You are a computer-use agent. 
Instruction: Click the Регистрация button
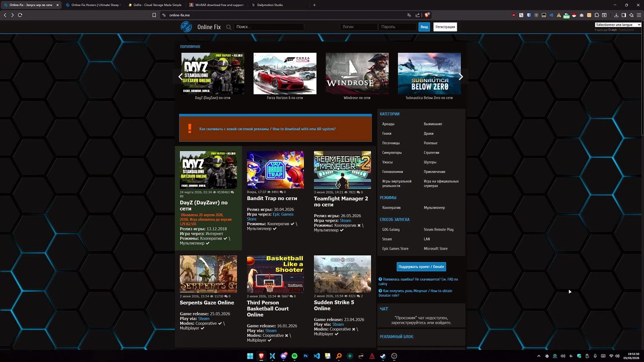pyautogui.click(x=445, y=27)
